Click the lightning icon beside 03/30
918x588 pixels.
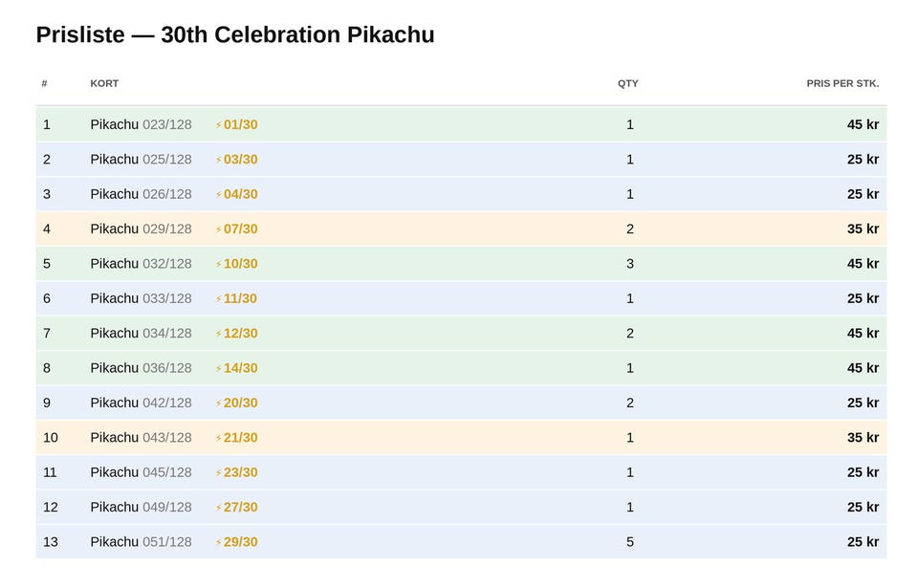pos(218,160)
